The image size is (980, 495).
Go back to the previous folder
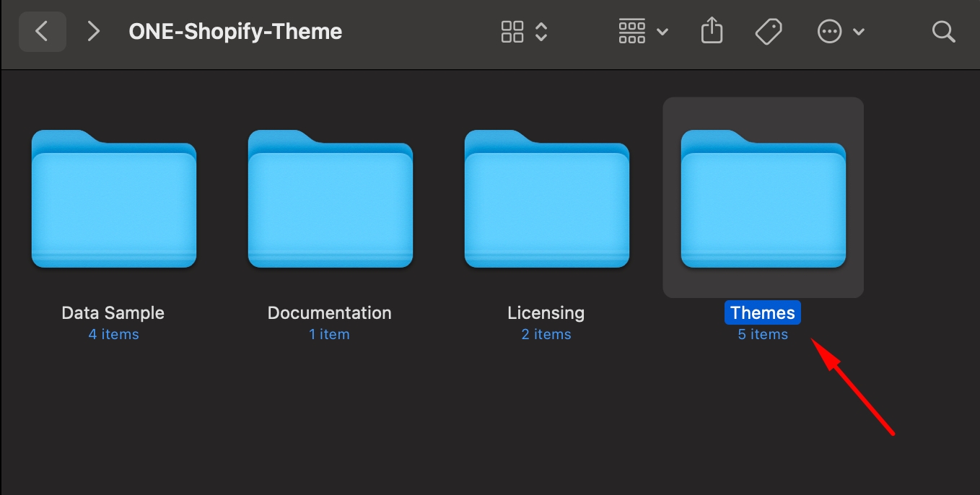[42, 32]
